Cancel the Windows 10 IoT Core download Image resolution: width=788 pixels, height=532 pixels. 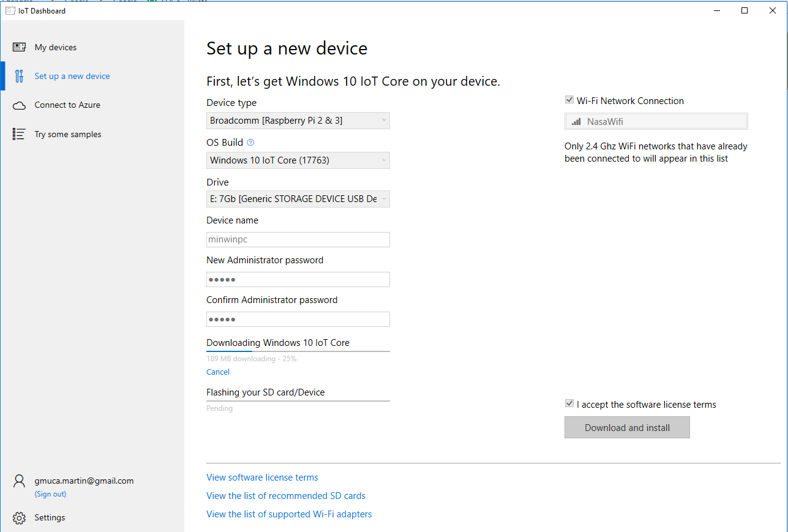[x=218, y=372]
